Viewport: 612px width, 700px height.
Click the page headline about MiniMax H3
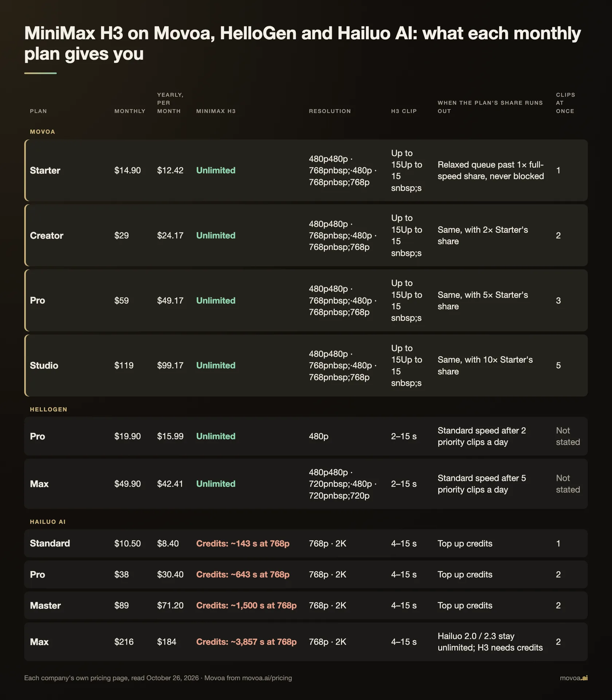[x=302, y=43]
